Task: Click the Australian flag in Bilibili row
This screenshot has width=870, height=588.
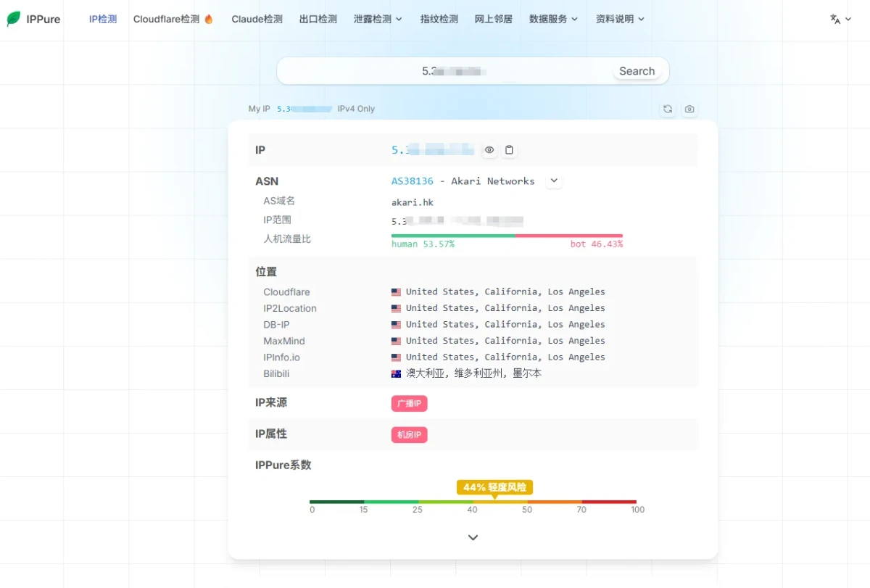Action: (396, 374)
